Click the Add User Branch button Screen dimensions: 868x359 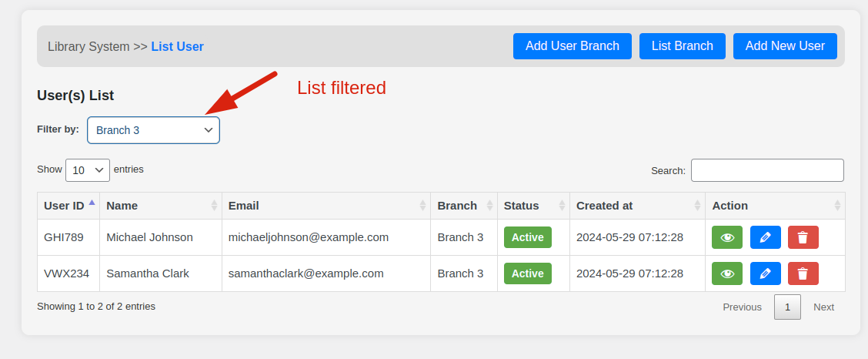point(572,46)
